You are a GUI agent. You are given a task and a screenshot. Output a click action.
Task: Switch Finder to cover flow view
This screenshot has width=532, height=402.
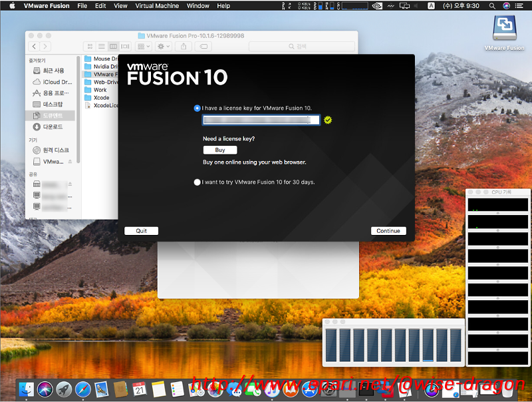tap(125, 46)
